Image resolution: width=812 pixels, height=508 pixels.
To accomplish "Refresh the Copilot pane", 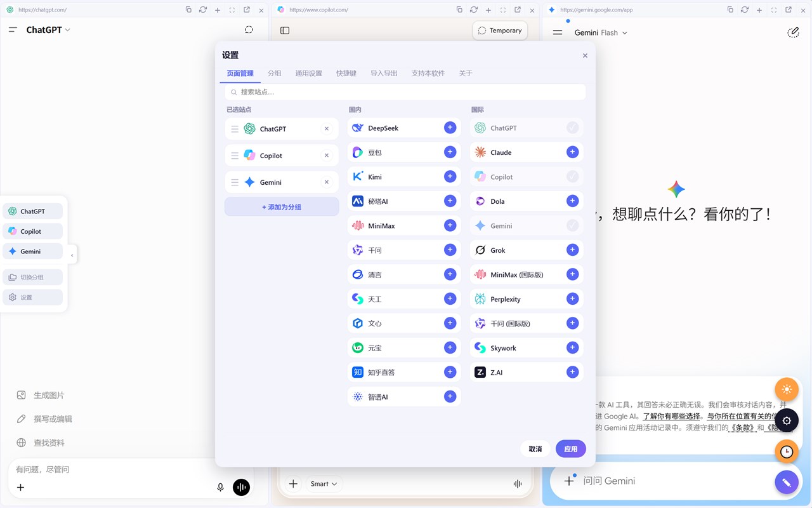I will pyautogui.click(x=474, y=10).
